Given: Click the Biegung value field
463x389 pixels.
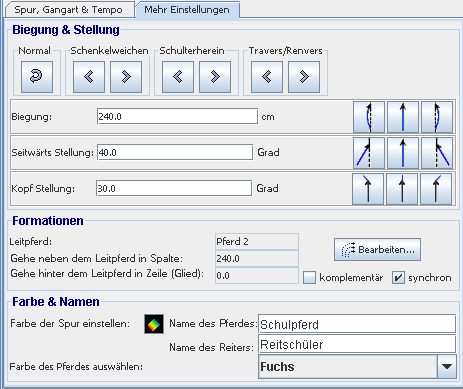Looking at the screenshot, I should [177, 116].
